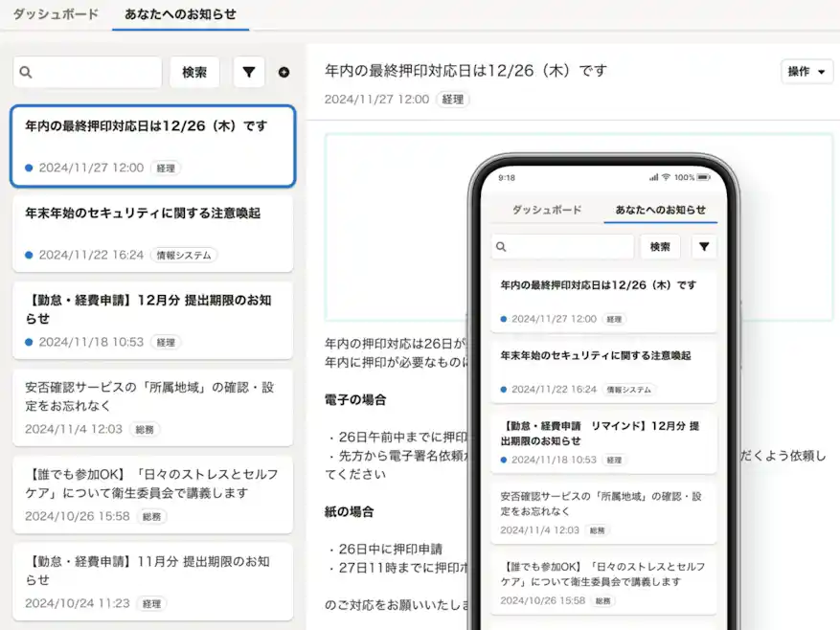Switch to the ダッシュボード tab
Image resolution: width=840 pixels, height=630 pixels.
55,14
